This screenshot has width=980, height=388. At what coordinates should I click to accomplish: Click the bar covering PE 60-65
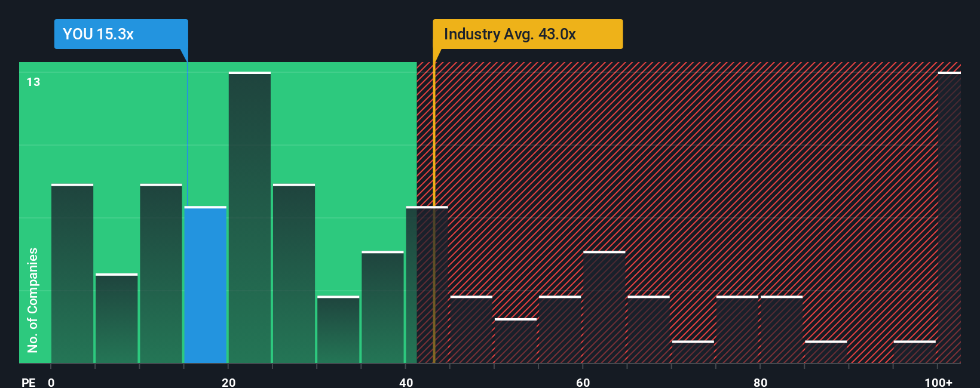(x=604, y=307)
